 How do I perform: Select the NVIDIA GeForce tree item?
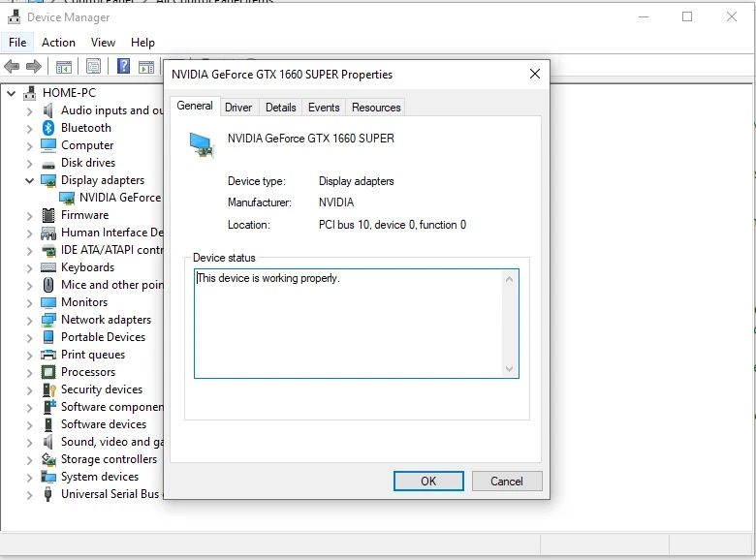point(120,198)
